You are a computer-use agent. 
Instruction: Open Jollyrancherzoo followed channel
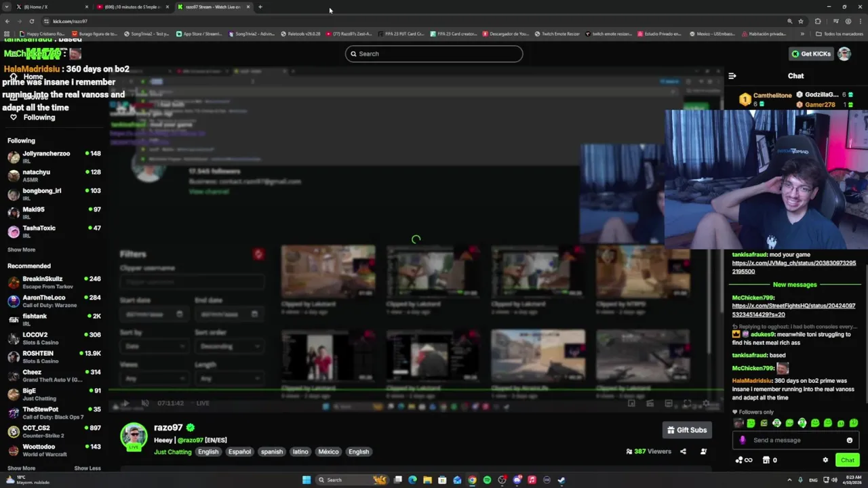tap(54, 157)
